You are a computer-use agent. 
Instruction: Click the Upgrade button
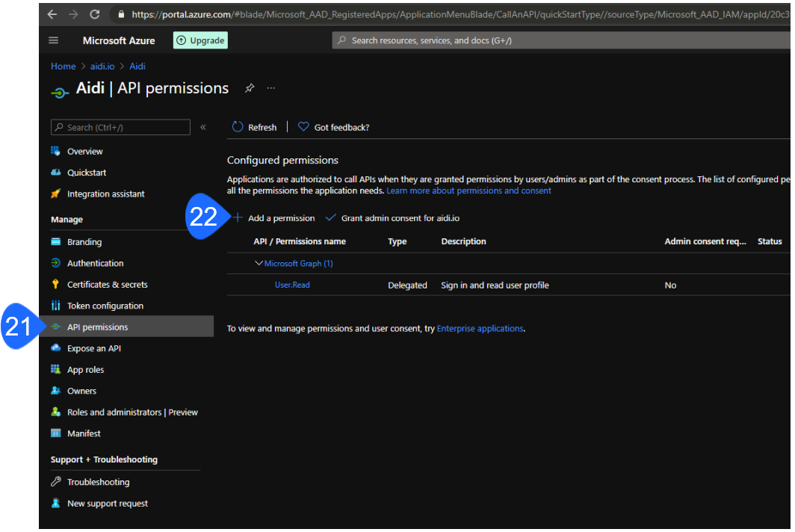tap(200, 40)
